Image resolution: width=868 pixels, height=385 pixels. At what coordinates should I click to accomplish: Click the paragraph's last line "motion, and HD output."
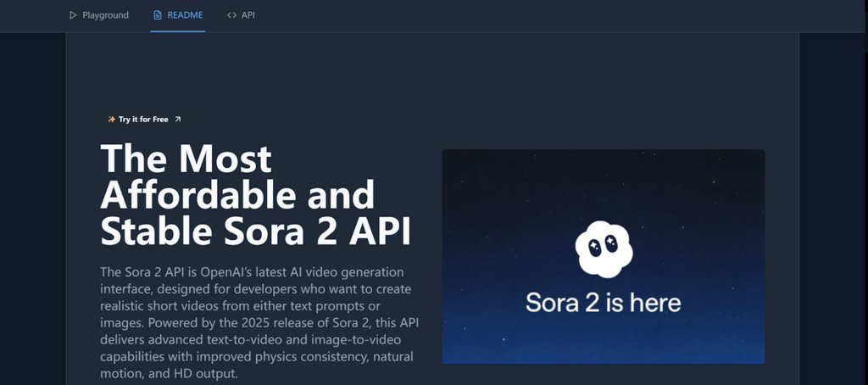(x=169, y=374)
